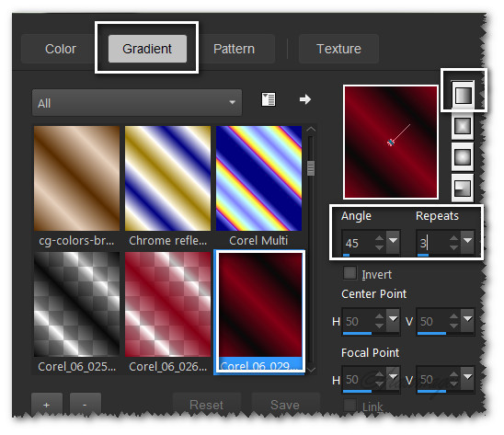Screen dimensions: 504x435
Task: Click the Center Point V field
Action: point(432,321)
